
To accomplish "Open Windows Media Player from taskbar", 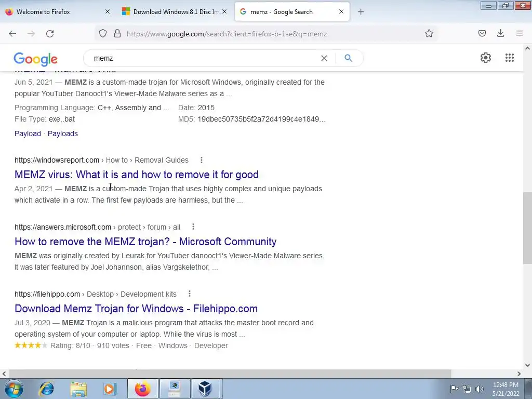I will click(x=110, y=389).
